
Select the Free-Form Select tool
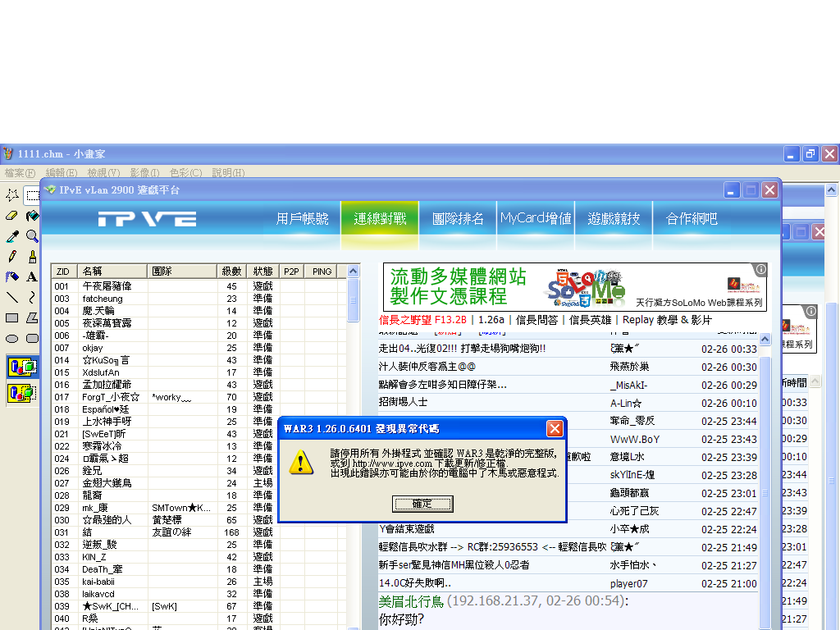[11, 194]
